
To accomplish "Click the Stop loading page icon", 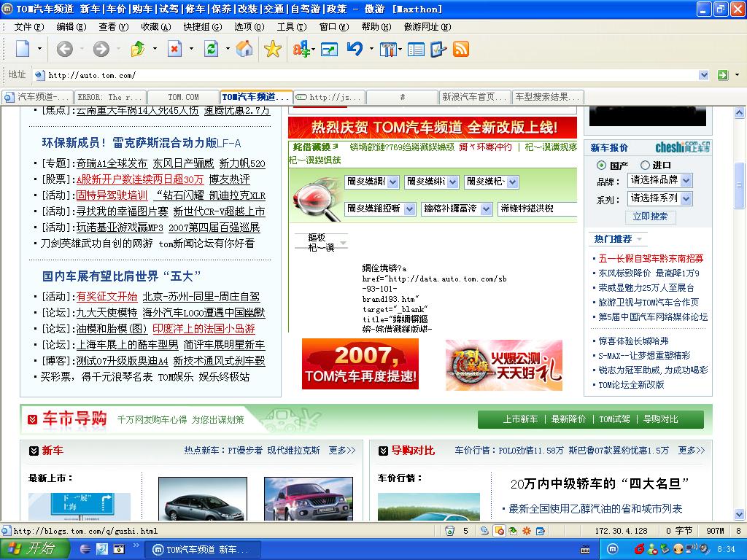I will pos(175,49).
